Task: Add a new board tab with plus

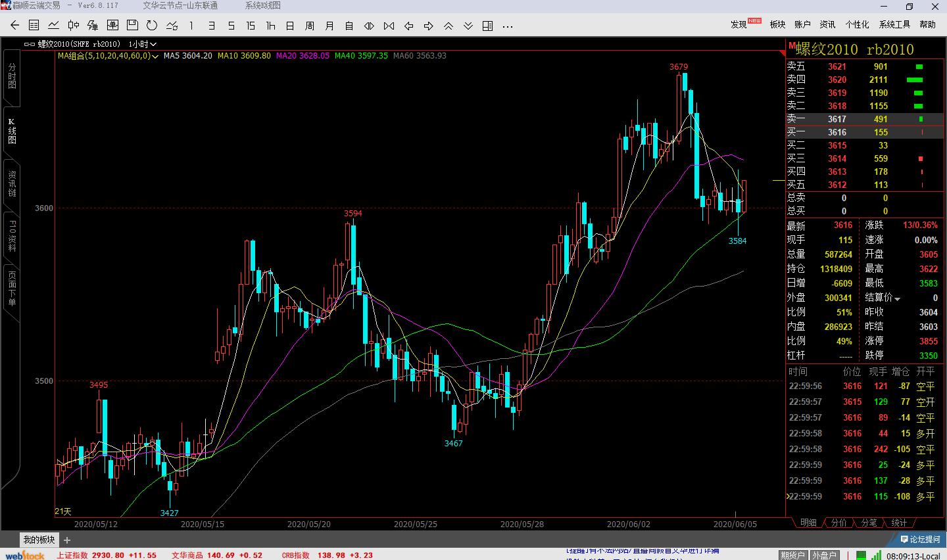Action: [67, 540]
